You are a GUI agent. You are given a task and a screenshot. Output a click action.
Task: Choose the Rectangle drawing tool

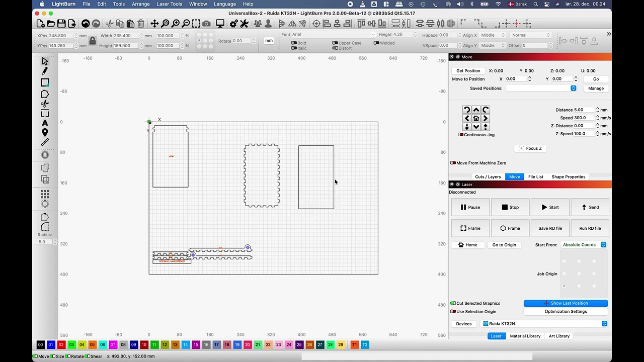pos(45,82)
